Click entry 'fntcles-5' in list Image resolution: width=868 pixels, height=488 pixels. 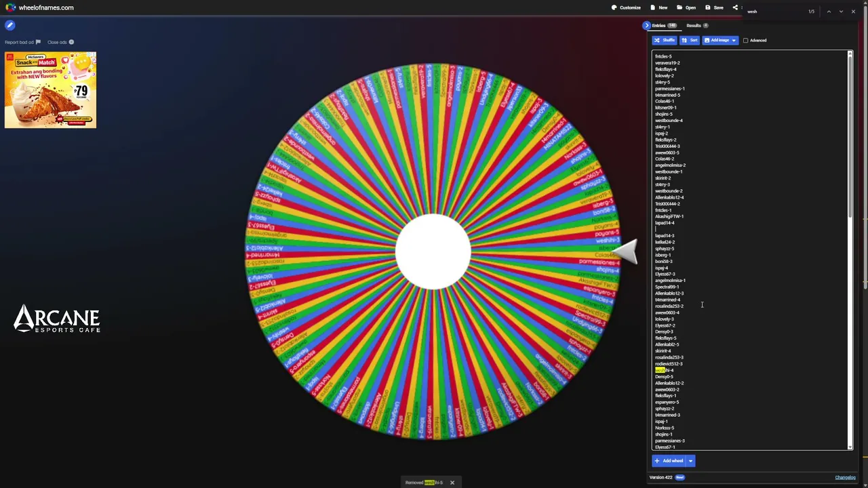coord(663,56)
